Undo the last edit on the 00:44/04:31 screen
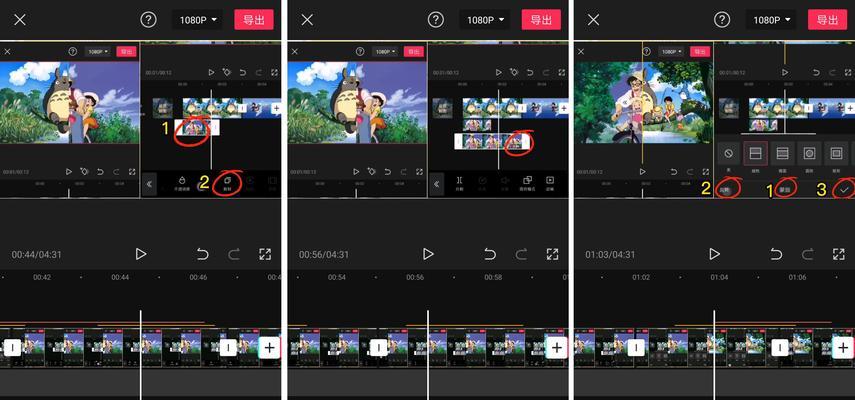 202,254
